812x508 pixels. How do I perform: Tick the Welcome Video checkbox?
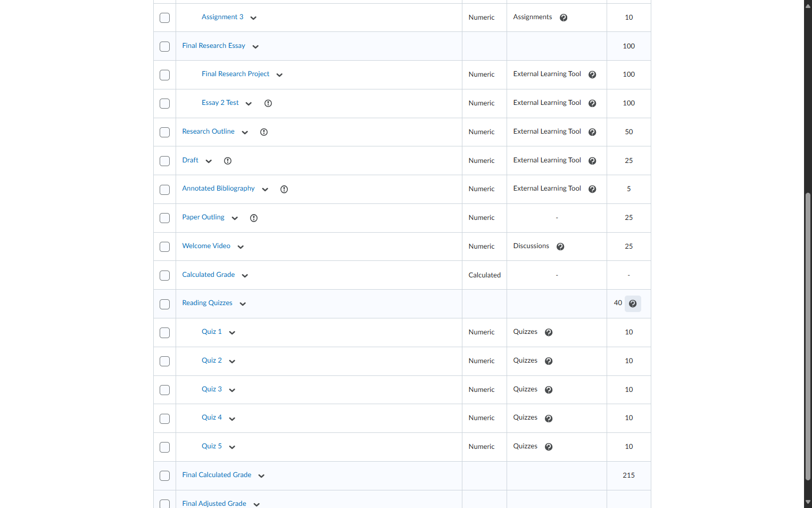point(165,247)
